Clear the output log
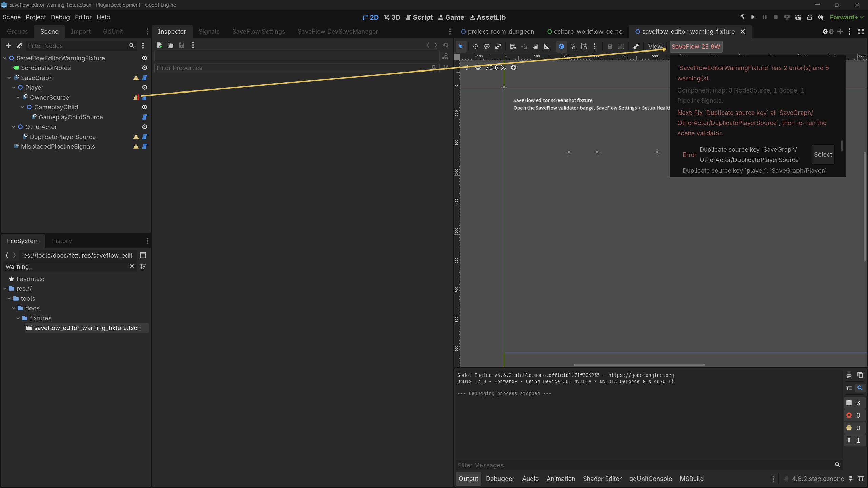The width and height of the screenshot is (868, 488). (849, 375)
